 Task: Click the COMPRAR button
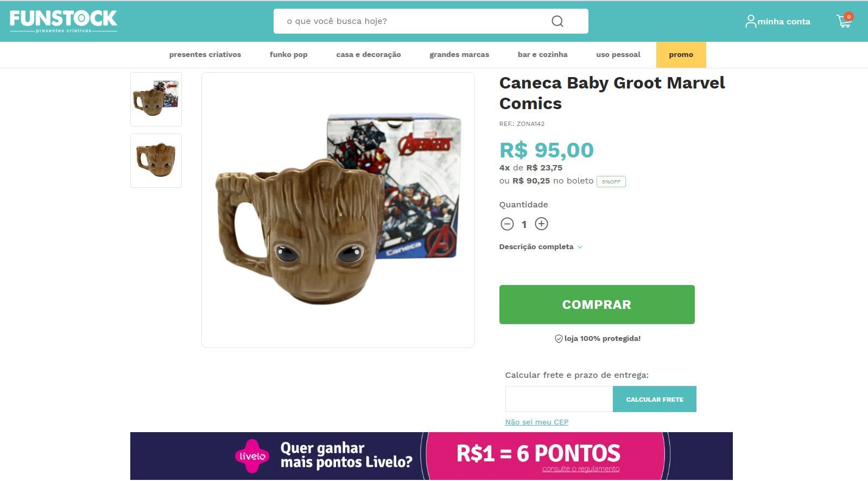click(597, 305)
